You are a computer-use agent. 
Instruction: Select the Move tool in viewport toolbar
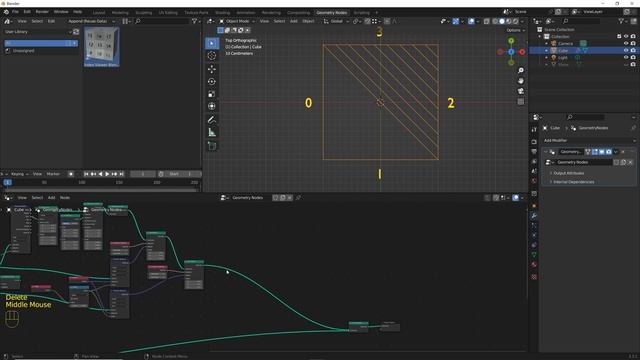(x=211, y=69)
